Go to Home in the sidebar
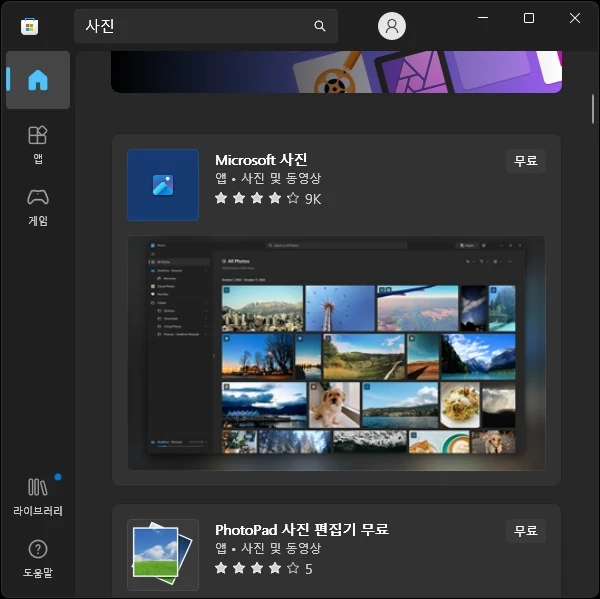The height and width of the screenshot is (599, 600). (38, 80)
